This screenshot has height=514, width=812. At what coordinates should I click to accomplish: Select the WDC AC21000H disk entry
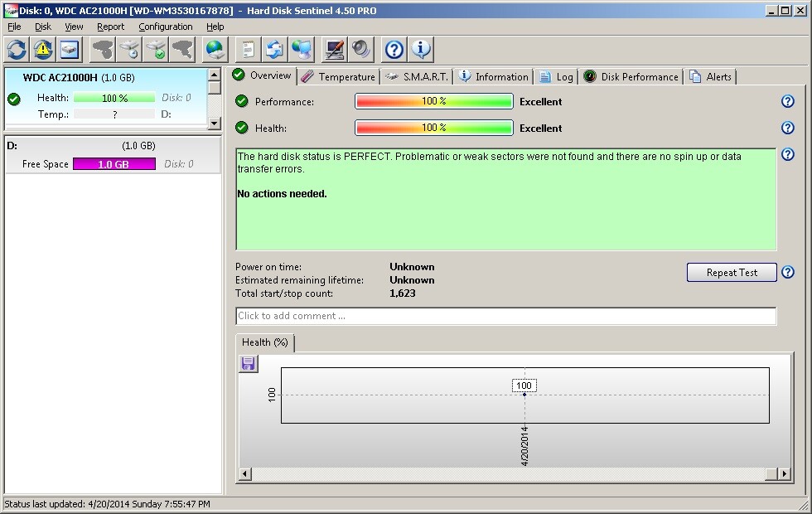tap(106, 99)
